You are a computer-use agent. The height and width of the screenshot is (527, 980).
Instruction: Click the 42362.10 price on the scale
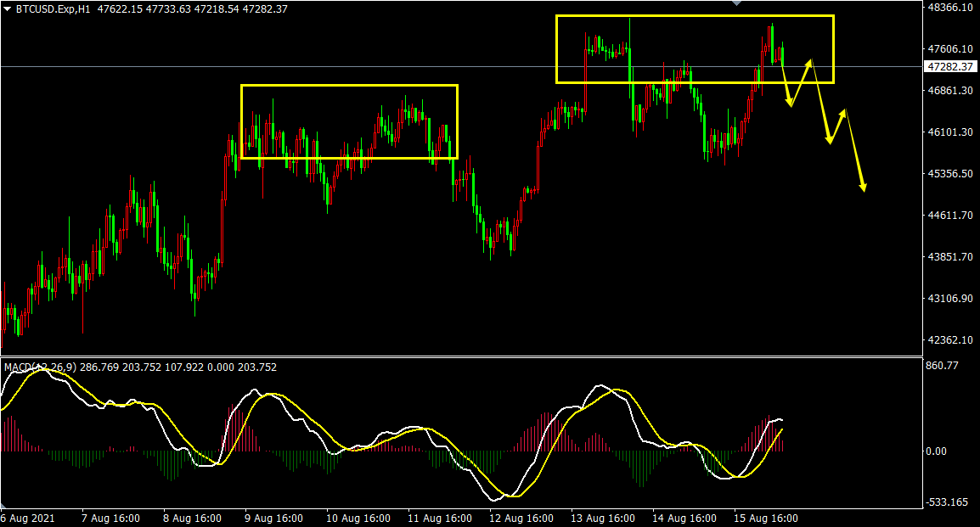[x=949, y=340]
